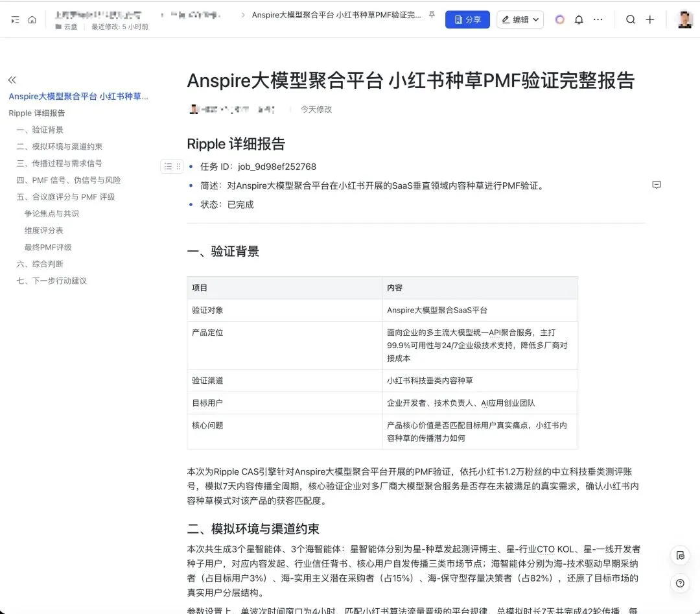The width and height of the screenshot is (700, 614).
Task: Pin the document with pin icon
Action: pos(432,15)
